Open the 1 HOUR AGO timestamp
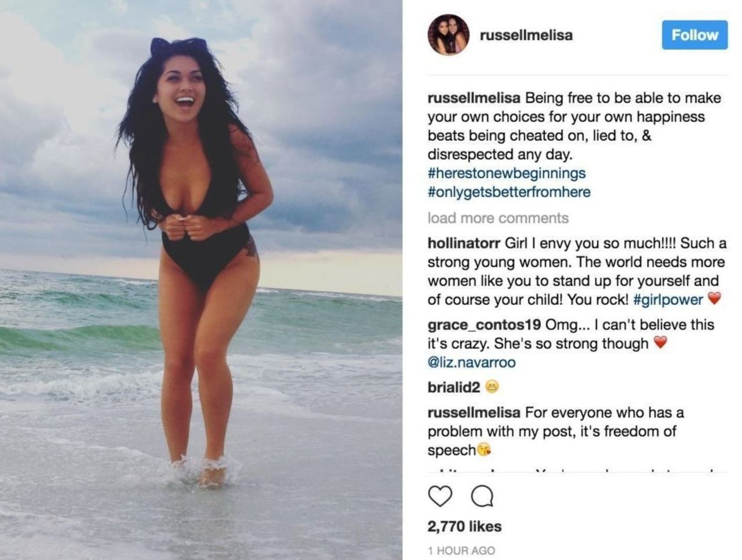 point(461,551)
